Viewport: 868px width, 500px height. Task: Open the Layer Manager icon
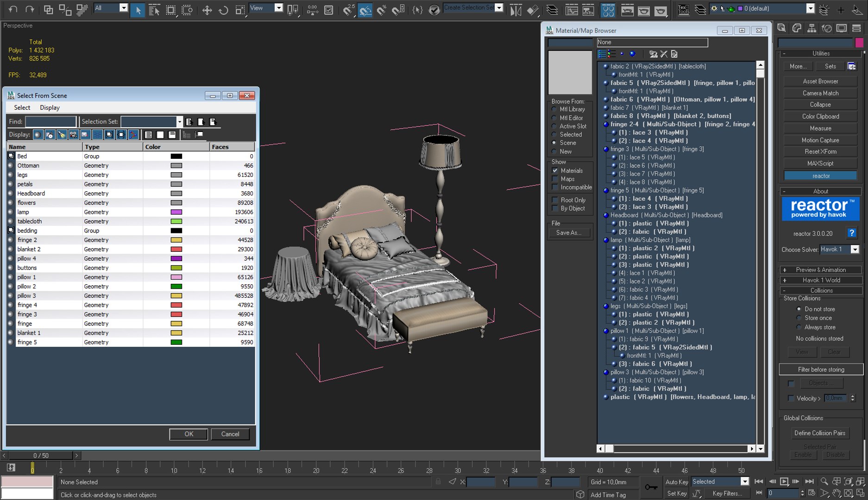point(552,10)
